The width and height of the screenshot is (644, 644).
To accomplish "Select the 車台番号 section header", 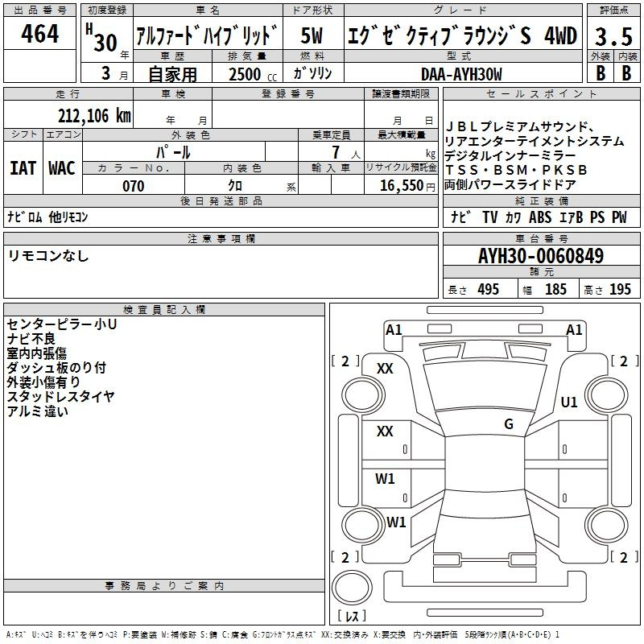I will (541, 238).
